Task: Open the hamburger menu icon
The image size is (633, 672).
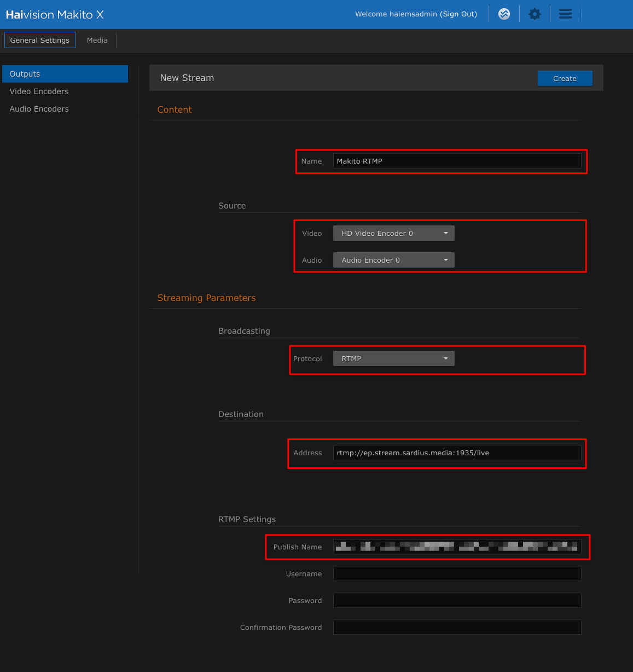Action: 565,14
